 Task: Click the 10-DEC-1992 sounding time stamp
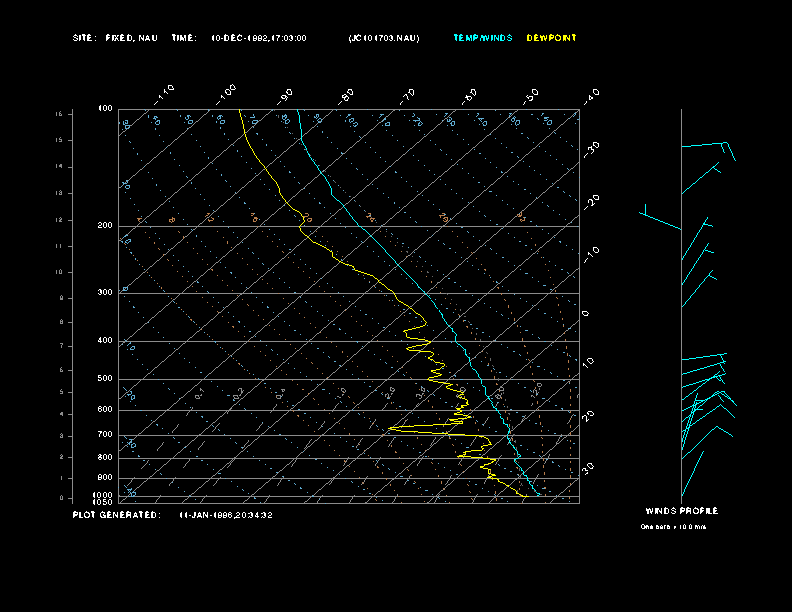(258, 38)
